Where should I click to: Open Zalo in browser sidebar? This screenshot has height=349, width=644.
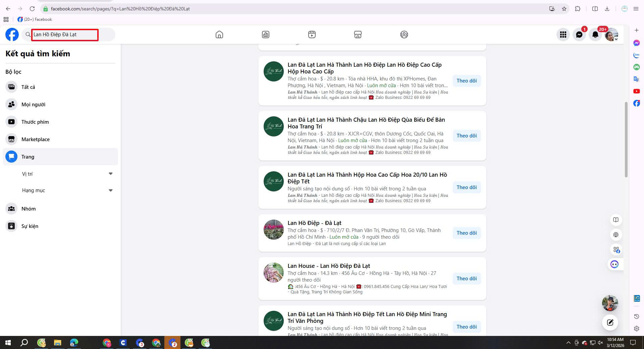click(636, 55)
